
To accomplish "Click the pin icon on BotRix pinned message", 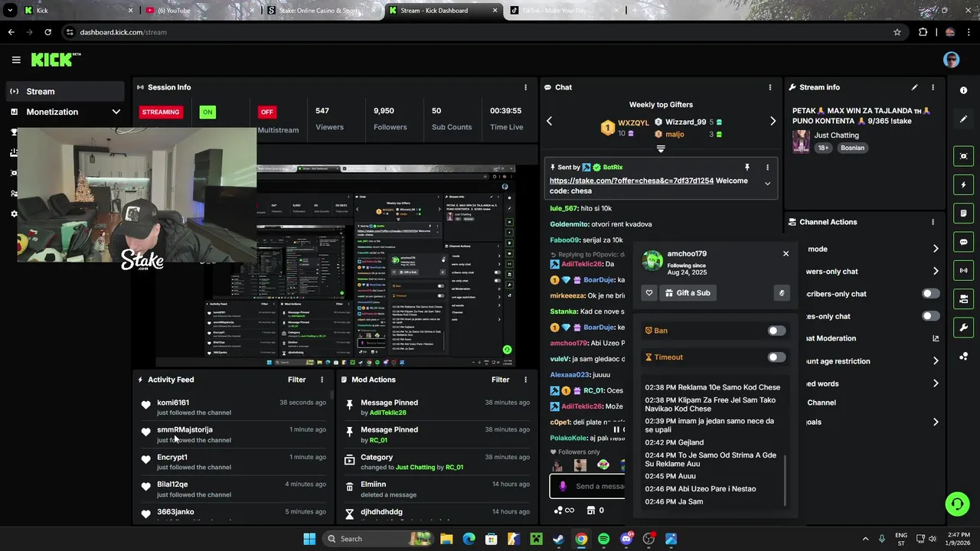I will coord(746,167).
